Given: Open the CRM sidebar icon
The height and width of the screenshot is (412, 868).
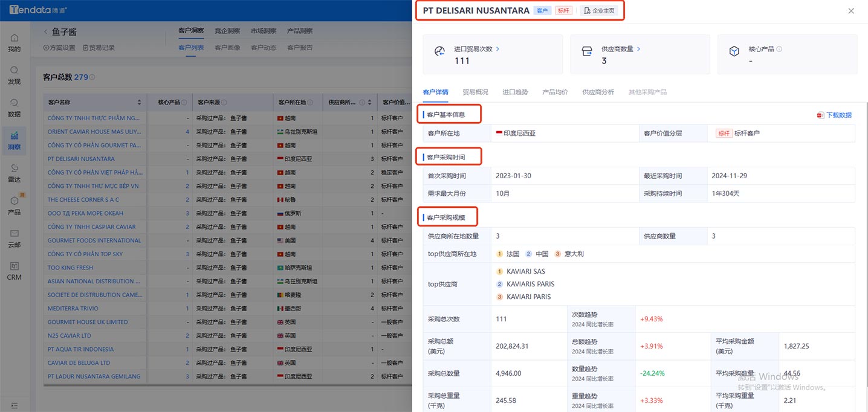Looking at the screenshot, I should click(x=14, y=271).
